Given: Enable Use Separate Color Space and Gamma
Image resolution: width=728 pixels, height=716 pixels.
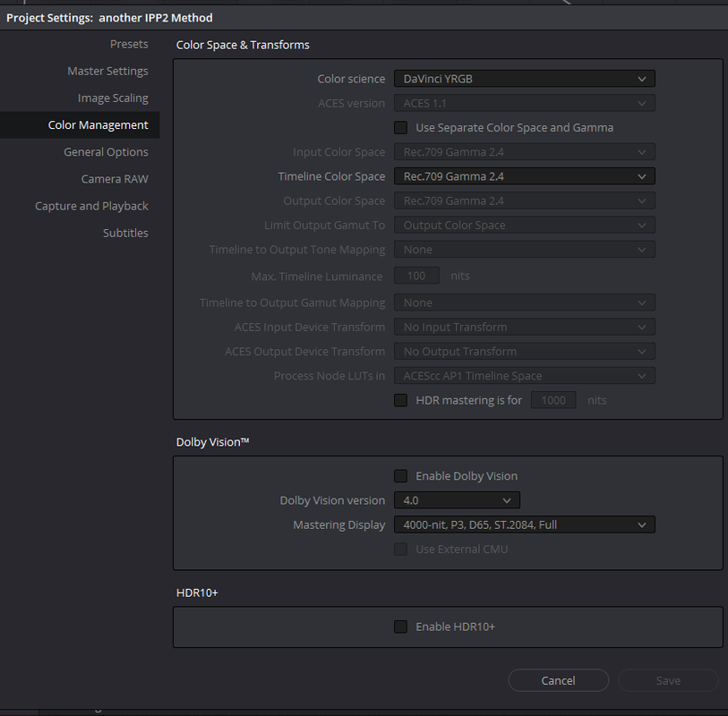Looking at the screenshot, I should click(400, 128).
